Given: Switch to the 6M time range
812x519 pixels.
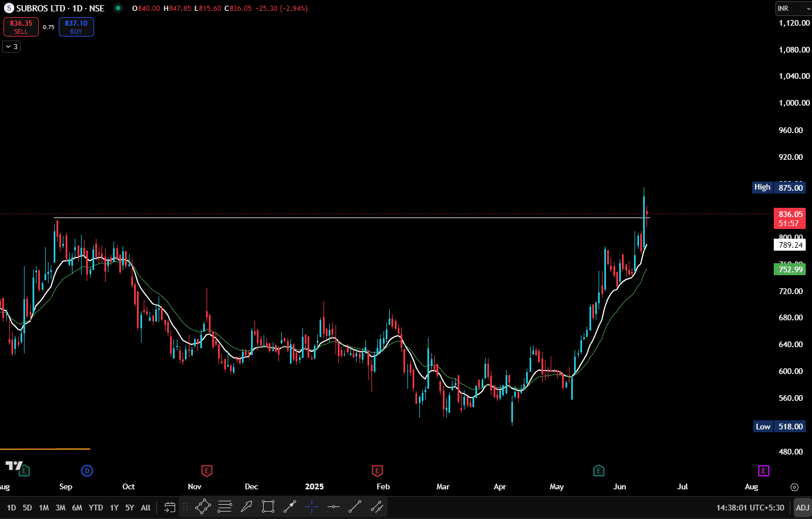Looking at the screenshot, I should click(77, 508).
